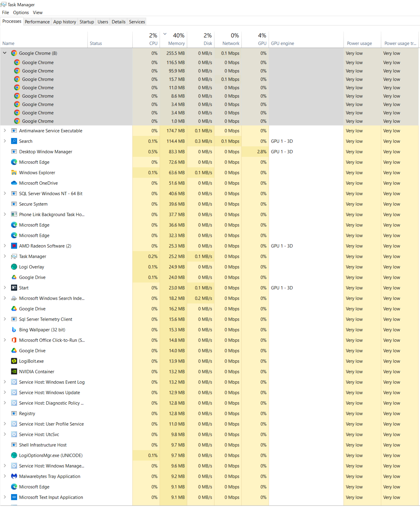Select the NVIDIA Container process row

pos(210,372)
